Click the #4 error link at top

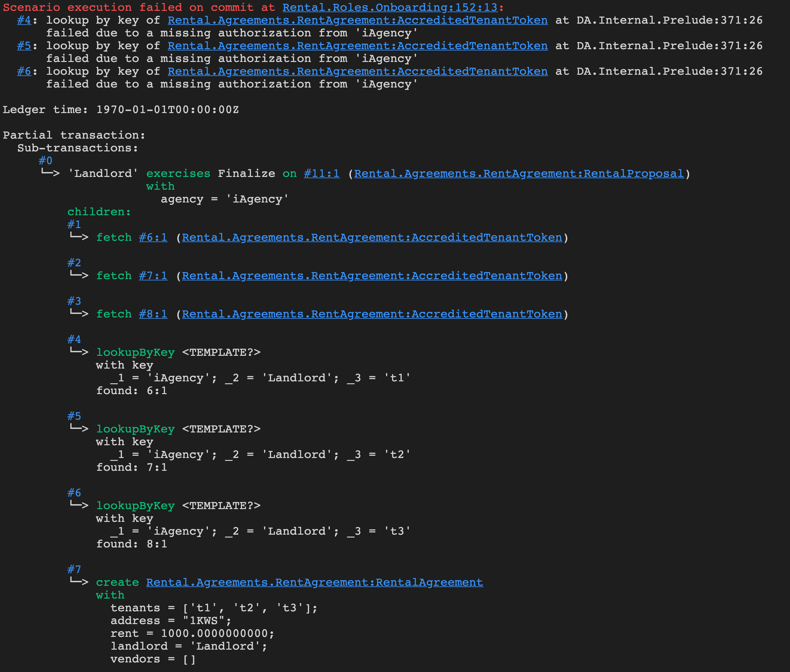tap(24, 20)
